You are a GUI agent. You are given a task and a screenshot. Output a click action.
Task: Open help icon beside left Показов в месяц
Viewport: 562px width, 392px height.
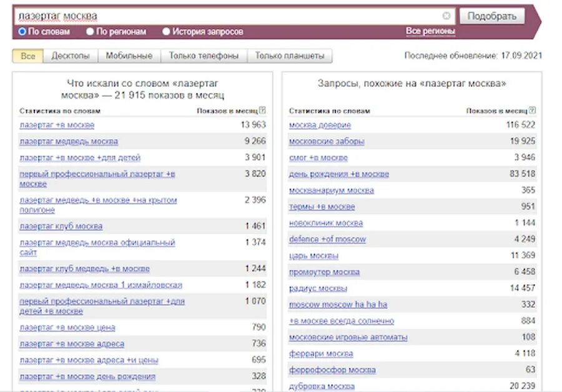tap(262, 110)
